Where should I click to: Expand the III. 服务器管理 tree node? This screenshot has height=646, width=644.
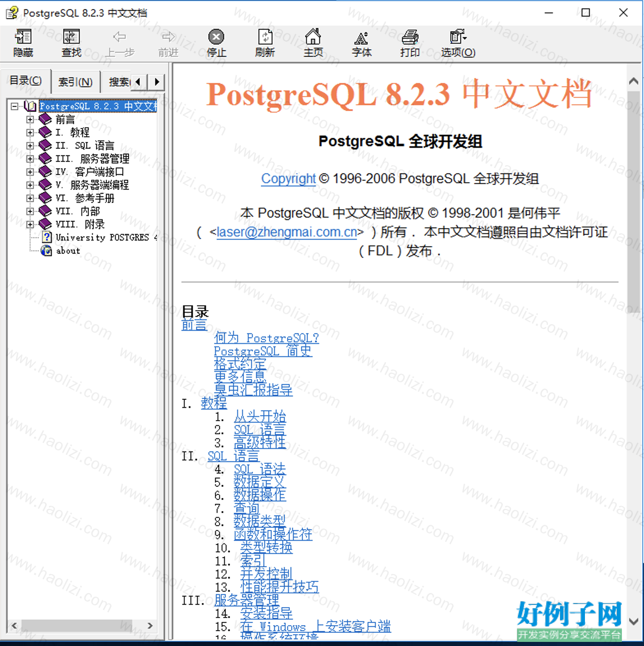click(x=30, y=159)
